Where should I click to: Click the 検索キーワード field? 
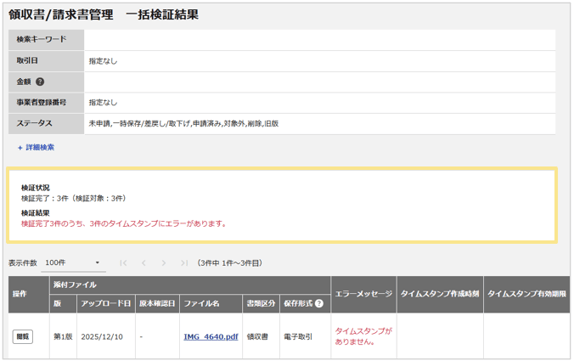[x=320, y=40]
